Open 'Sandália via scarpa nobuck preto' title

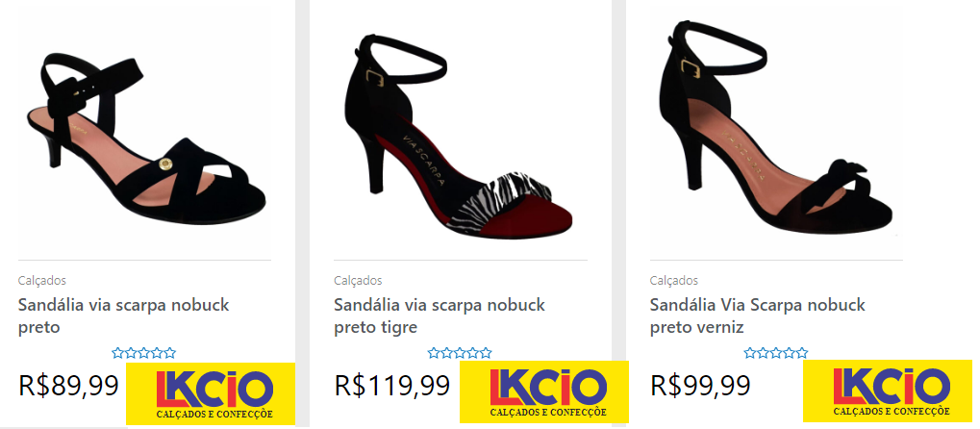(124, 315)
